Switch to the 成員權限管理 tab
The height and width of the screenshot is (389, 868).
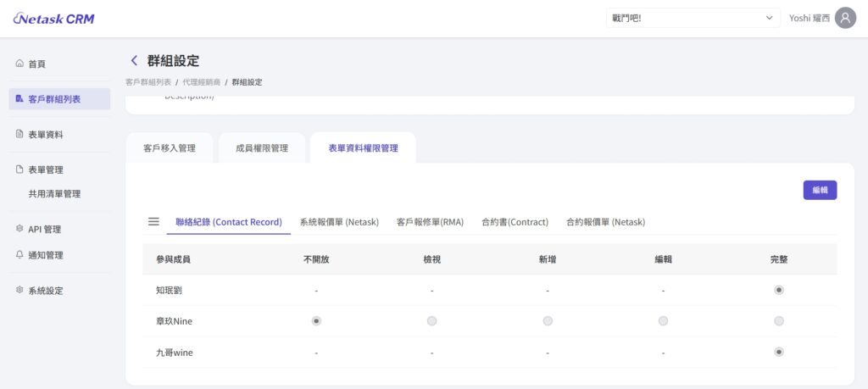[262, 148]
